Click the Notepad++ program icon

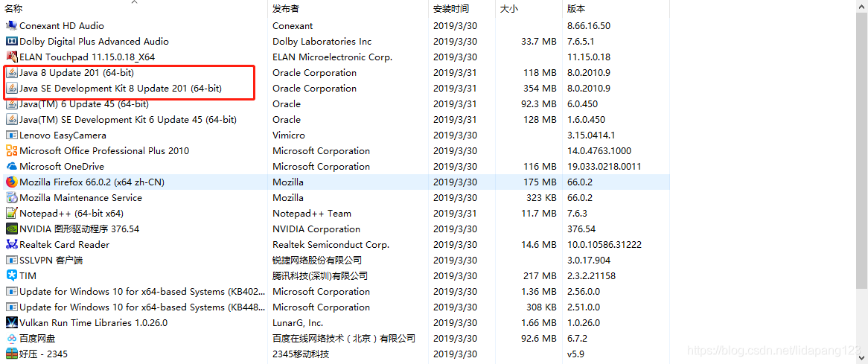tap(11, 213)
